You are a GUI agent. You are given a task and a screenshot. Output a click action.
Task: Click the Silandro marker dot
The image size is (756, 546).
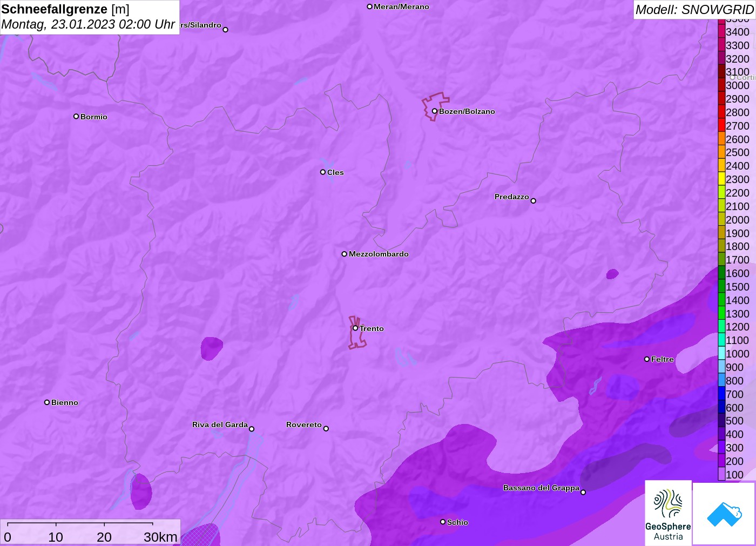click(x=225, y=30)
